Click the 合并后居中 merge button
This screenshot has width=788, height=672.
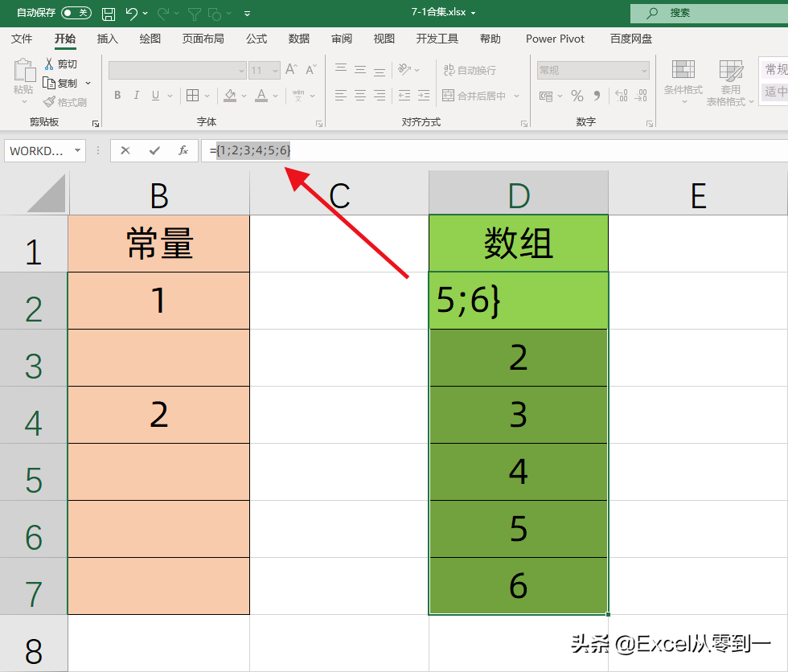coord(474,95)
